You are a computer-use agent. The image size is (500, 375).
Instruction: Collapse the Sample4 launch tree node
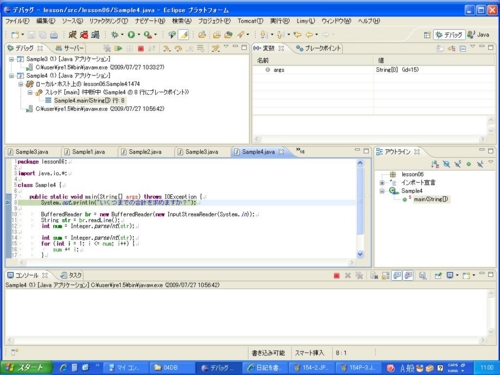12,76
